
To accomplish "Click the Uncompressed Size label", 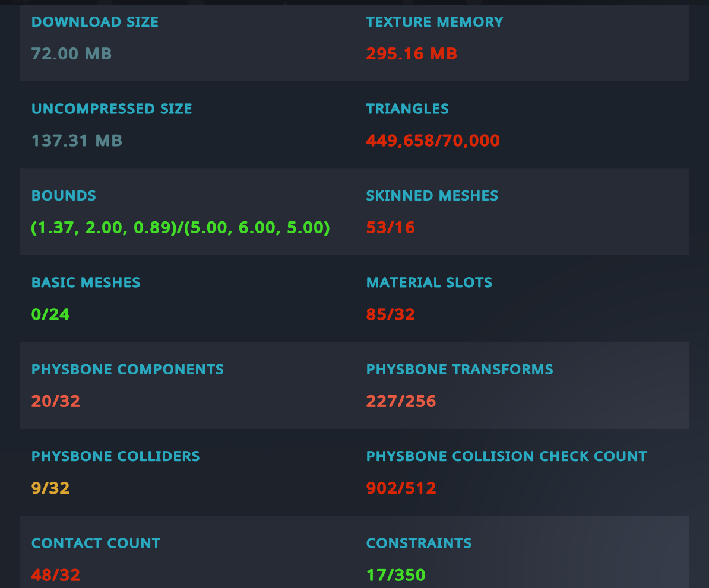I will click(112, 109).
